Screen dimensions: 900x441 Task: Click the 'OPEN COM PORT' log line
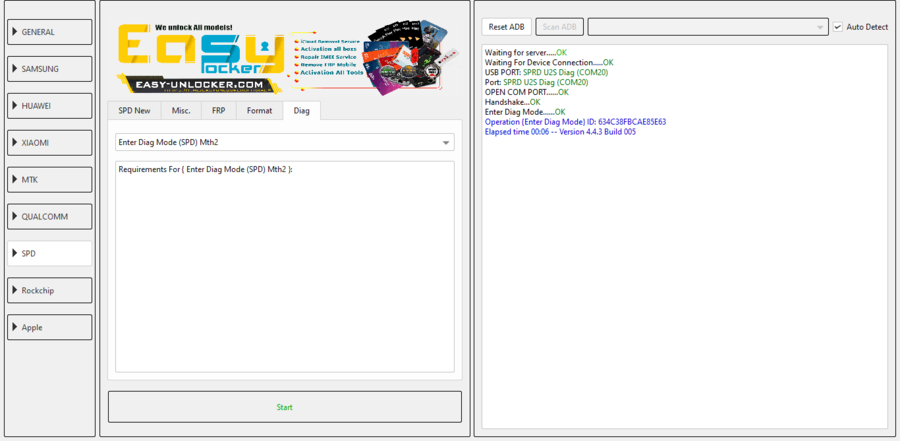coord(527,92)
